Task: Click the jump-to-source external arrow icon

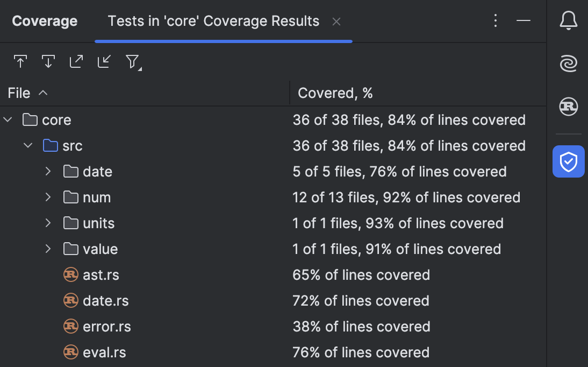Action: [76, 61]
